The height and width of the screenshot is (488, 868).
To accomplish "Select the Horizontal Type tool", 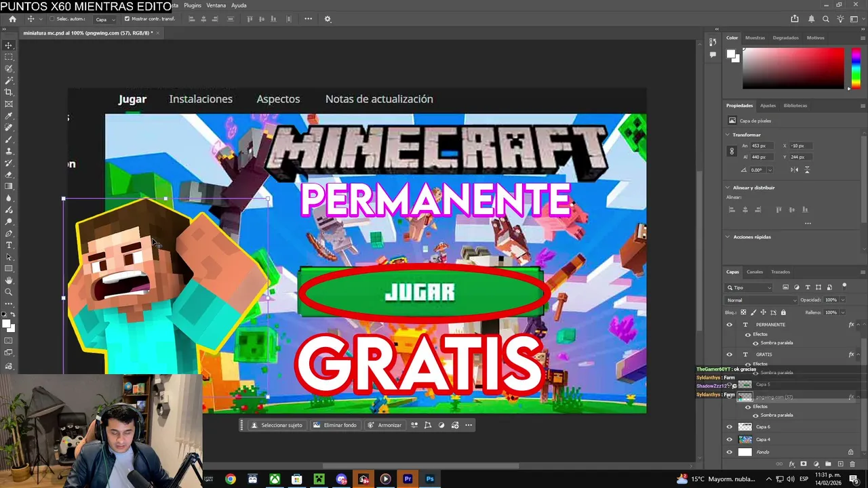I will click(9, 245).
